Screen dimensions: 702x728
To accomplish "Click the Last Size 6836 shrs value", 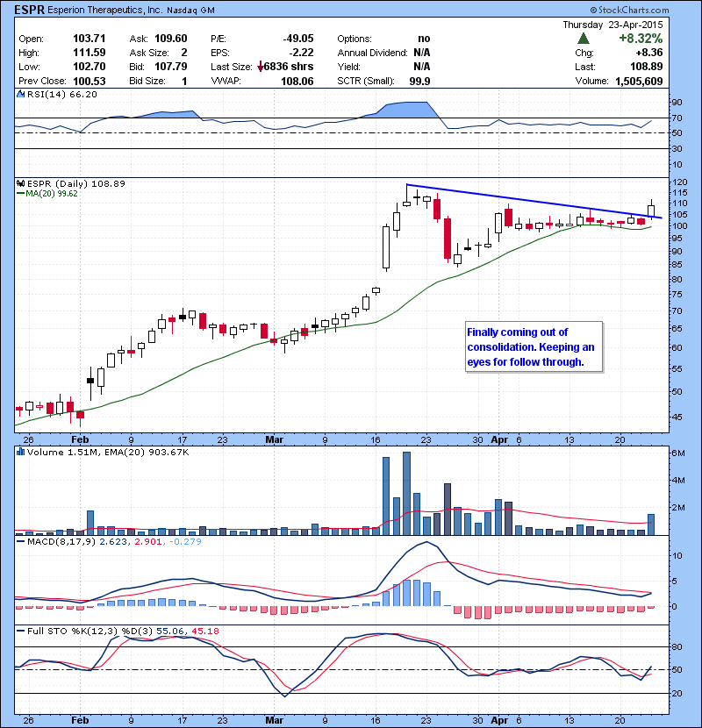I will click(x=289, y=67).
